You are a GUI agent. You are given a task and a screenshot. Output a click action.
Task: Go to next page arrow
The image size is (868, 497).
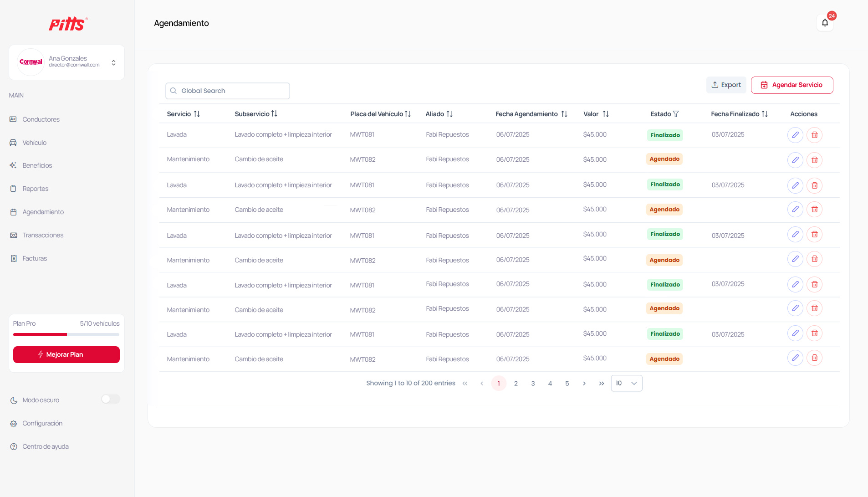[584, 384]
